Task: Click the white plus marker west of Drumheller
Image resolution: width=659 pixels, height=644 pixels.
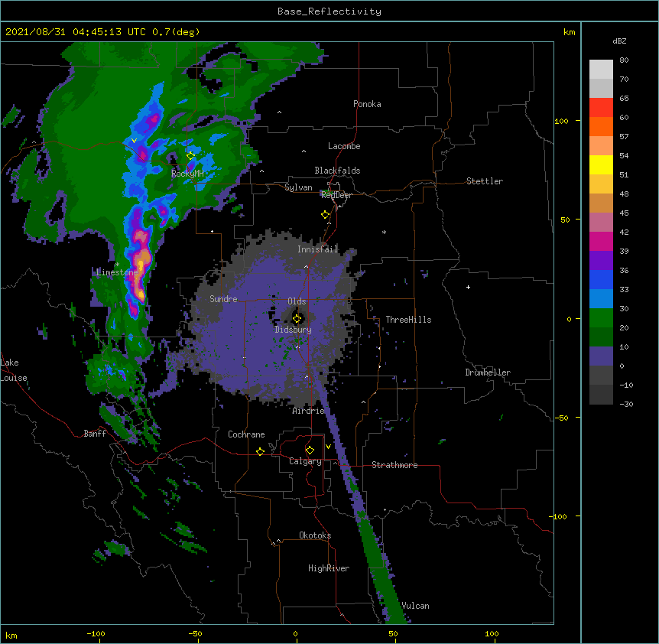Action: tap(468, 287)
